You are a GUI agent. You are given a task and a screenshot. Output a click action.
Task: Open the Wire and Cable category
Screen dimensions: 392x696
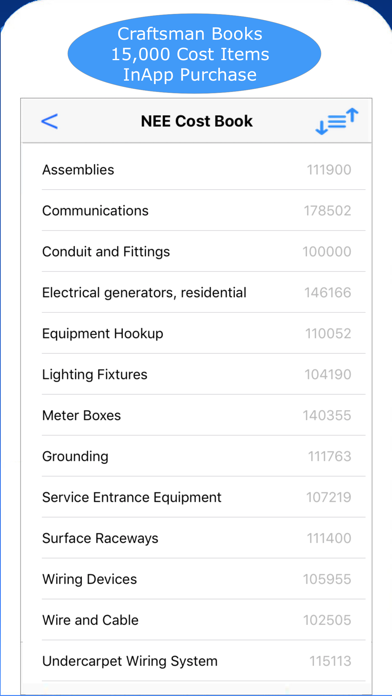196,620
